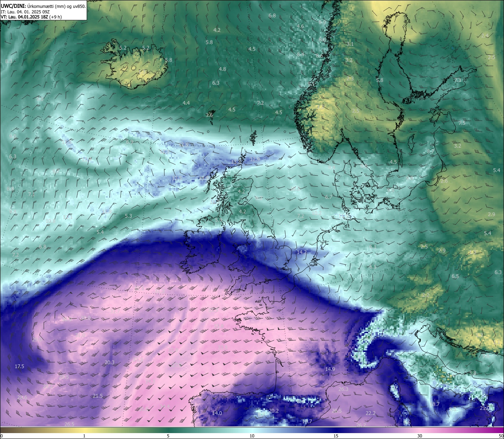Viewport: 504px width, 439px height.
Task: Click the 17.5 value on the map
Action: coord(19,366)
